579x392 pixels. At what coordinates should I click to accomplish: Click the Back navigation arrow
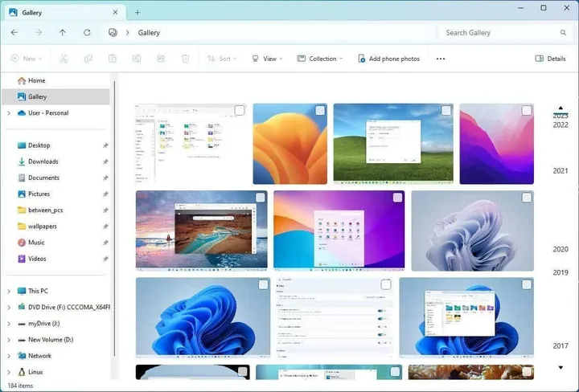tap(14, 33)
